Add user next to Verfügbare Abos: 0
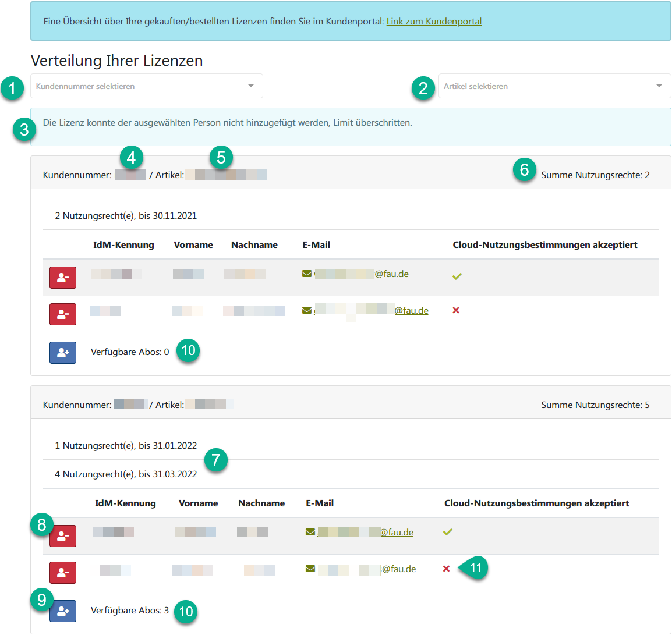Screen dimensions: 672x635 tap(63, 353)
